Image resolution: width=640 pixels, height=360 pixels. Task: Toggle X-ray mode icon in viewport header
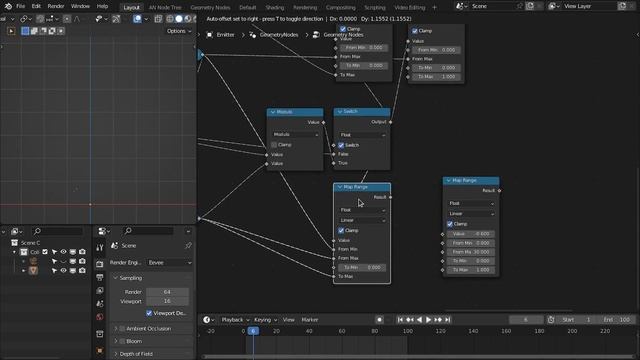pyautogui.click(x=158, y=19)
